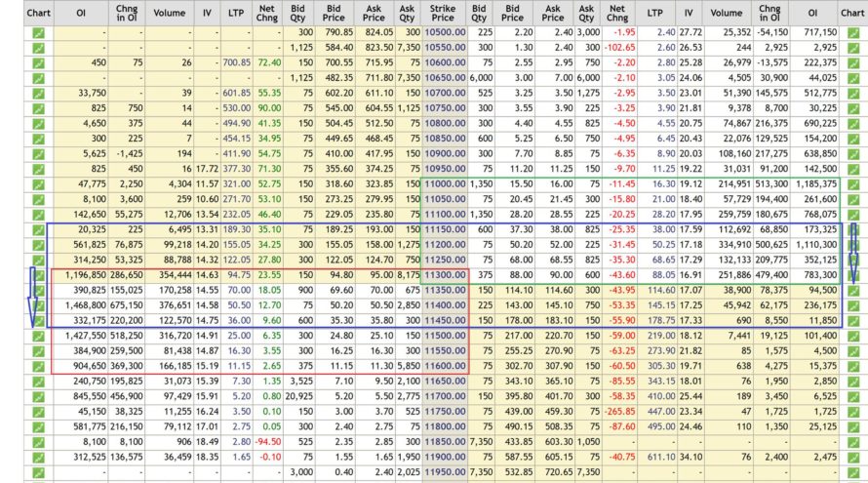The width and height of the screenshot is (868, 483).
Task: Select call bid price 790.85
Action: (x=338, y=32)
